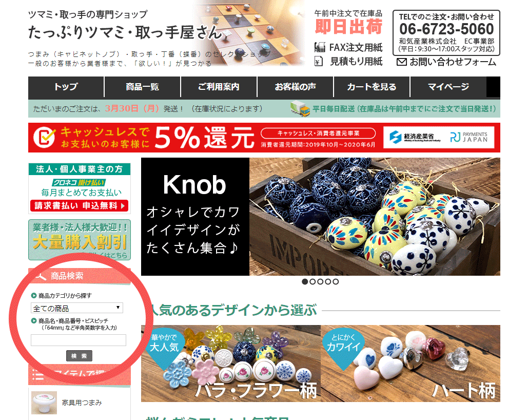
Task: Click the envelope inquiry form icon
Action: [402, 62]
